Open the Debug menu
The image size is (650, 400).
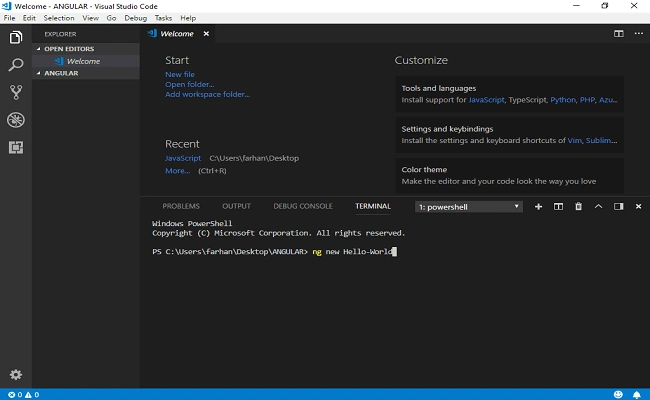(136, 18)
